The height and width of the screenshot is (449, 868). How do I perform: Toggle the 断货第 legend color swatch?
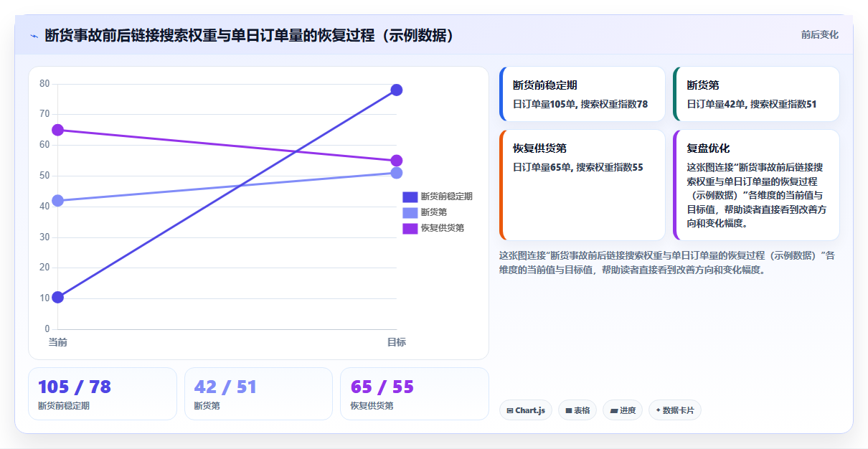click(410, 212)
